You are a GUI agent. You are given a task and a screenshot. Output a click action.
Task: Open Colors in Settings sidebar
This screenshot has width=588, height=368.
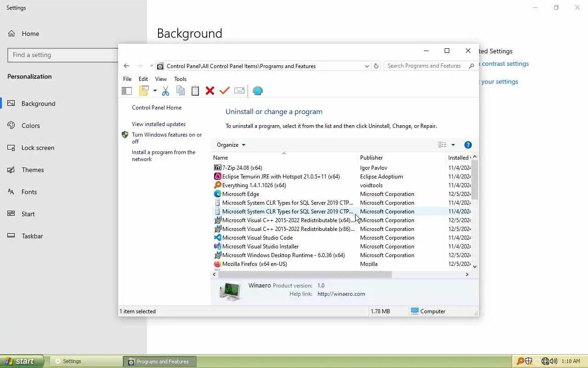pyautogui.click(x=31, y=126)
